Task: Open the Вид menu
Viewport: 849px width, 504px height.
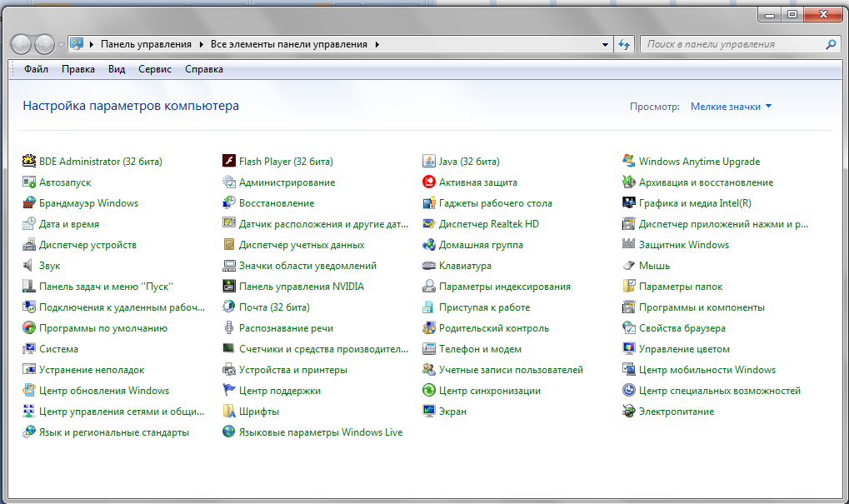Action: coord(117,69)
